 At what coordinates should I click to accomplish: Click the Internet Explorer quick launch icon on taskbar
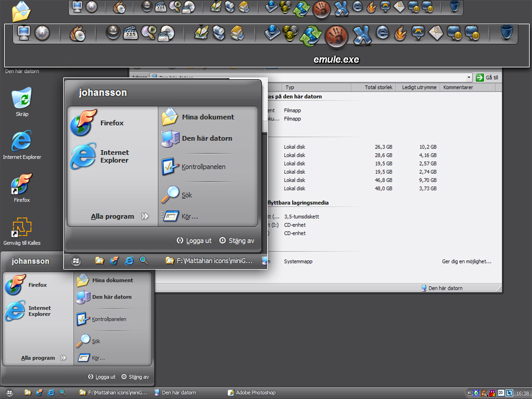51,392
